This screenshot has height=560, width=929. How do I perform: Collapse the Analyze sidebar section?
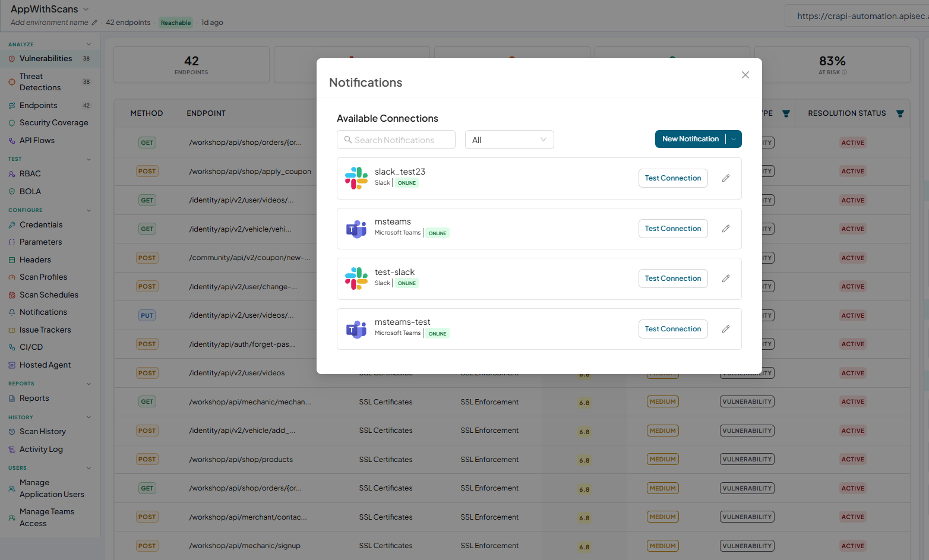coord(89,45)
